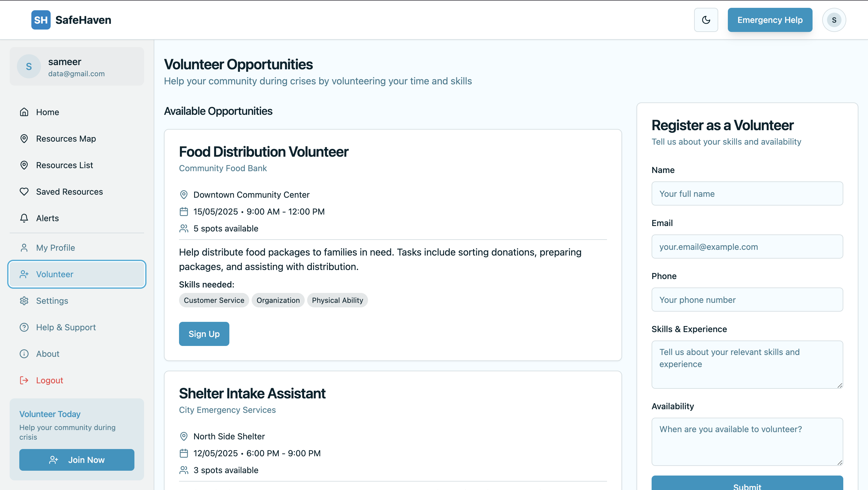Click the Saved Resources heart icon
The width and height of the screenshot is (868, 490).
point(24,191)
